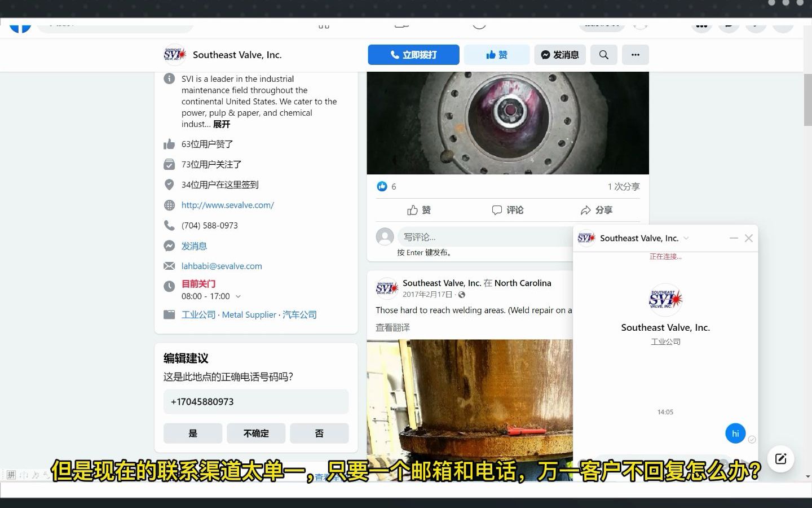Click the envelope icon beside email
This screenshot has height=508, width=812.
[169, 266]
